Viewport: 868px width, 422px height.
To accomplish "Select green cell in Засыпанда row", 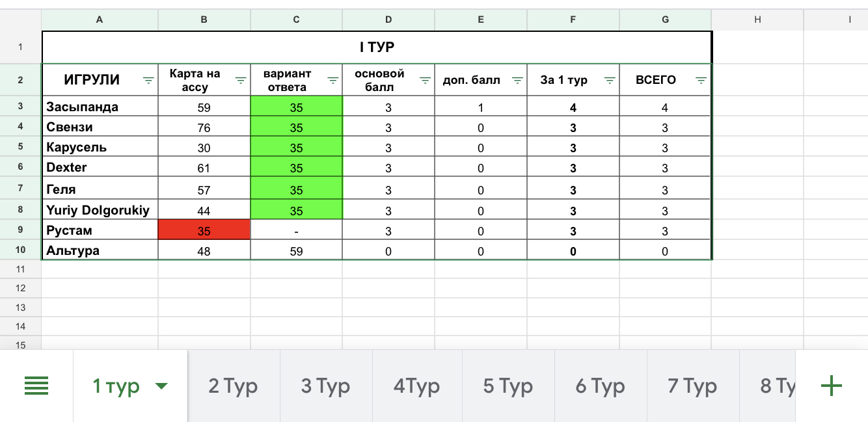I will coord(296,107).
